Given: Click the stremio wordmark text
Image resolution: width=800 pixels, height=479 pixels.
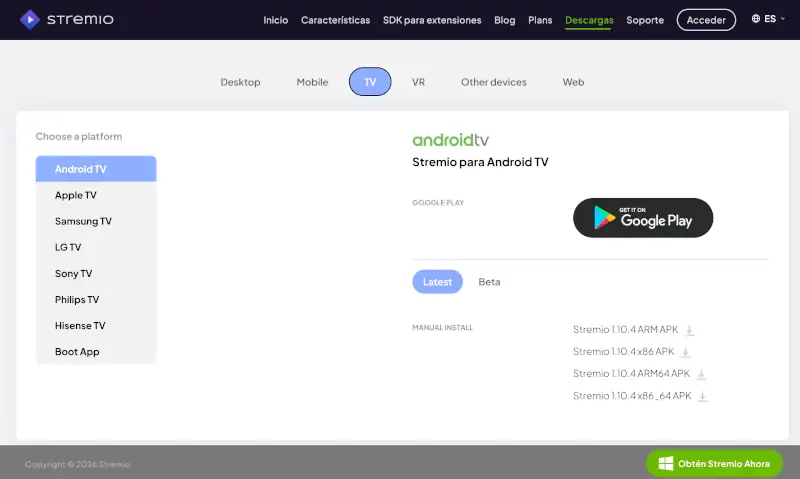Looking at the screenshot, I should (80, 19).
